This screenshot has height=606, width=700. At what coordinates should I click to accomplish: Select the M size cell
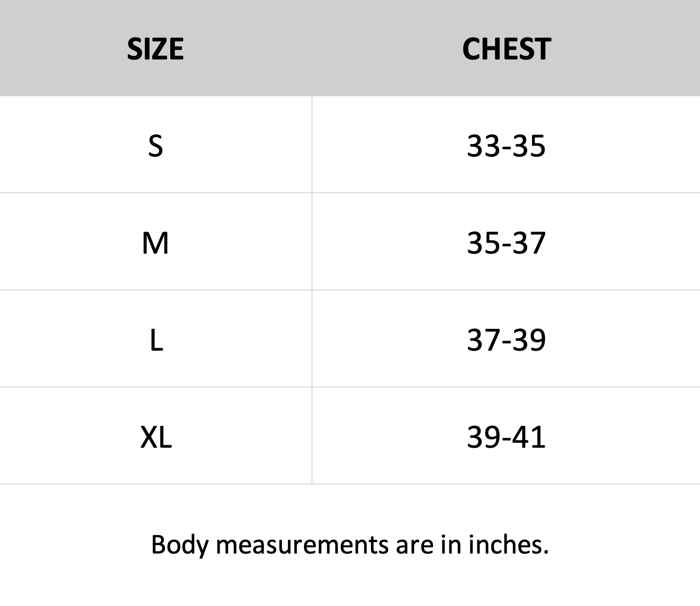155,243
